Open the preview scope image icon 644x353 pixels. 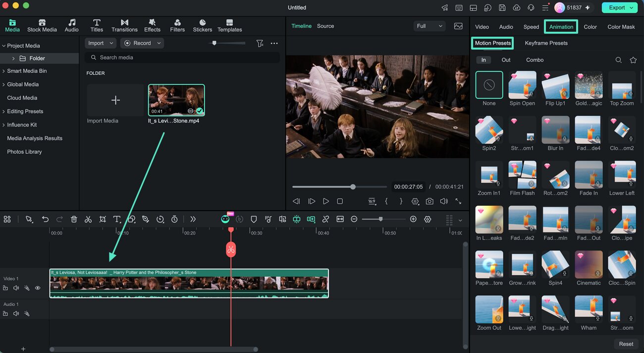click(458, 26)
